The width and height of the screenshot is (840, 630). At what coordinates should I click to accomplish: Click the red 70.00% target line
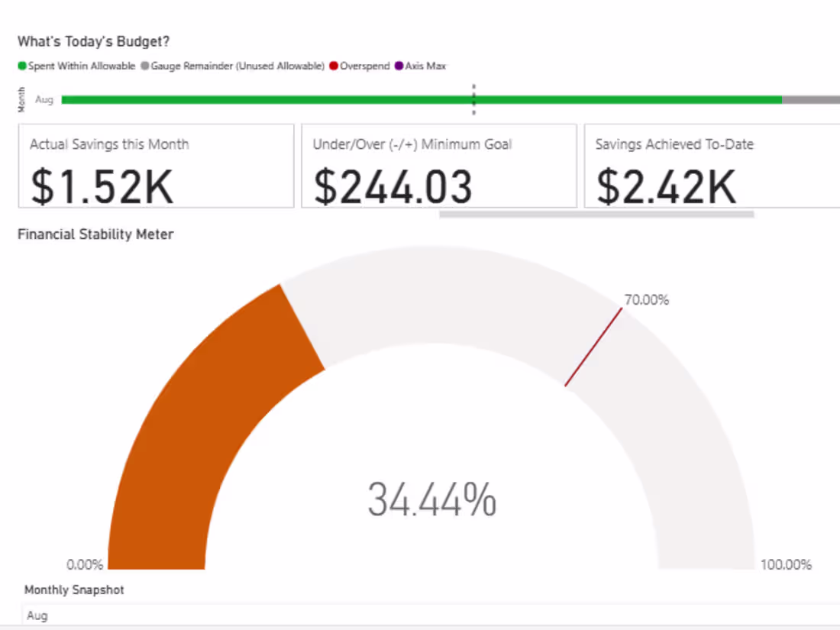[593, 347]
